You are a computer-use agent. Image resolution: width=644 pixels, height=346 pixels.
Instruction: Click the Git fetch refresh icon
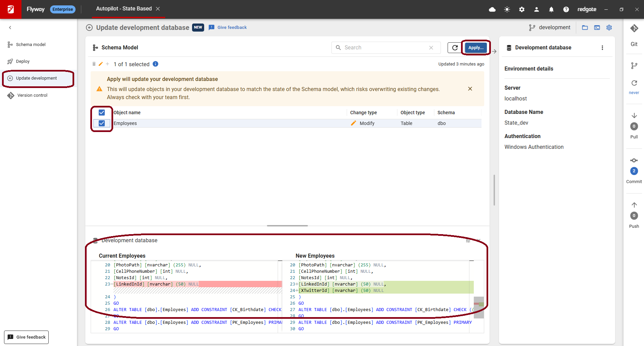(x=634, y=83)
